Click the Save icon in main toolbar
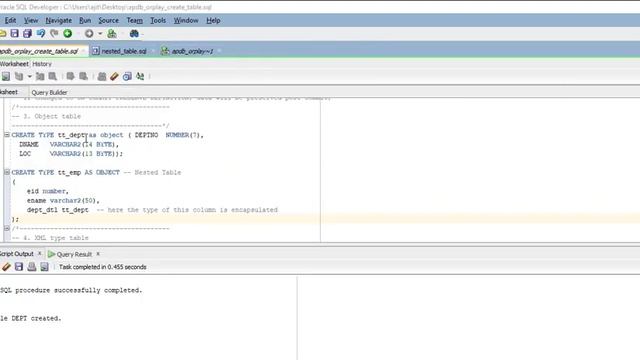640x360 pixels. click(x=15, y=33)
